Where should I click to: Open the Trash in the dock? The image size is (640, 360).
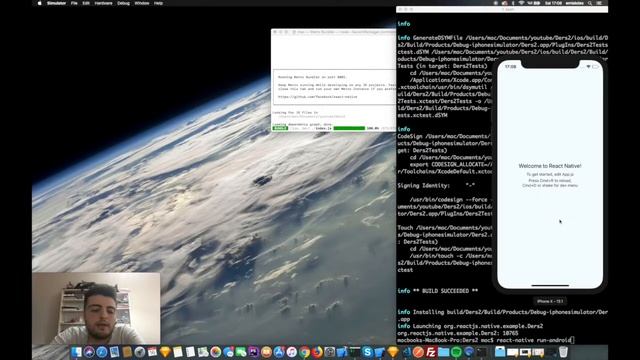[563, 352]
